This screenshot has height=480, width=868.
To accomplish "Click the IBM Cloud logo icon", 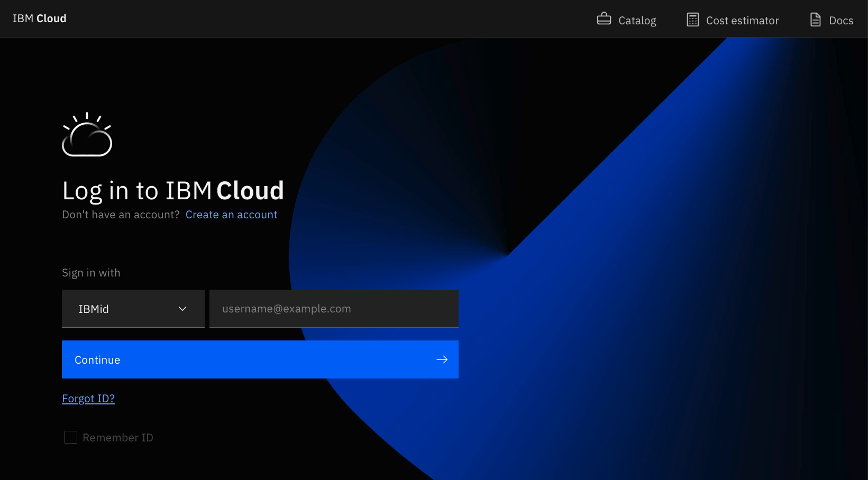I will pyautogui.click(x=87, y=134).
